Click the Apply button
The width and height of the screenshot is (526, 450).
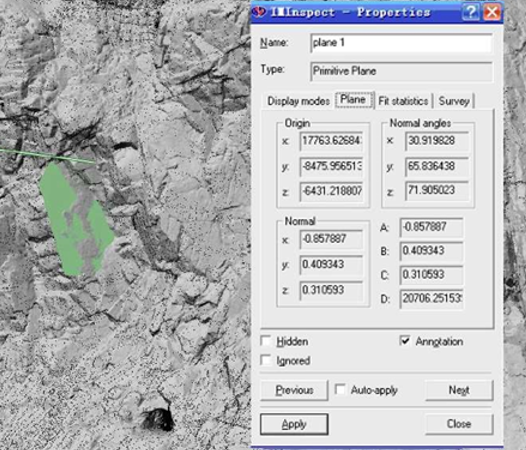[294, 424]
